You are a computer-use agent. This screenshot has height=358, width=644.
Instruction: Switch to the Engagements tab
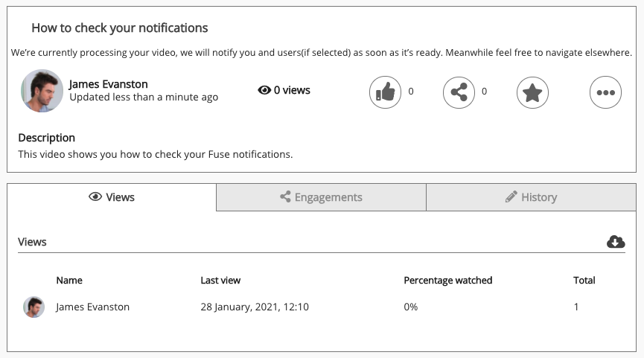pyautogui.click(x=321, y=197)
